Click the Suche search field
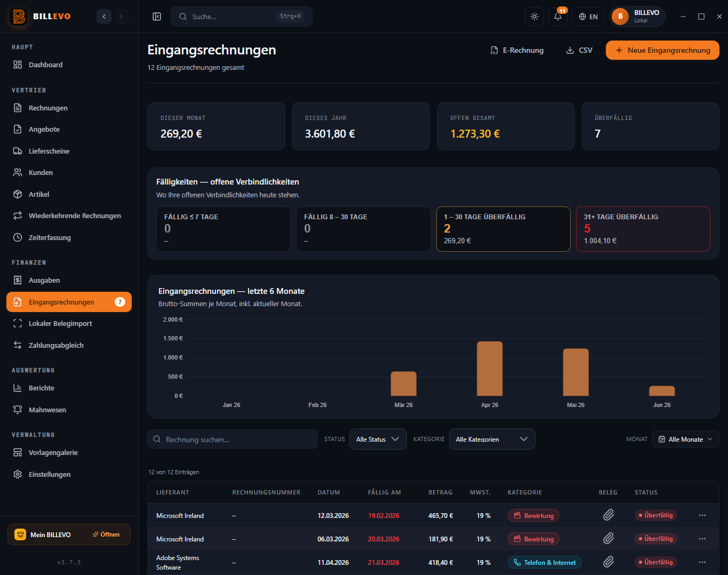The image size is (728, 575). [242, 17]
